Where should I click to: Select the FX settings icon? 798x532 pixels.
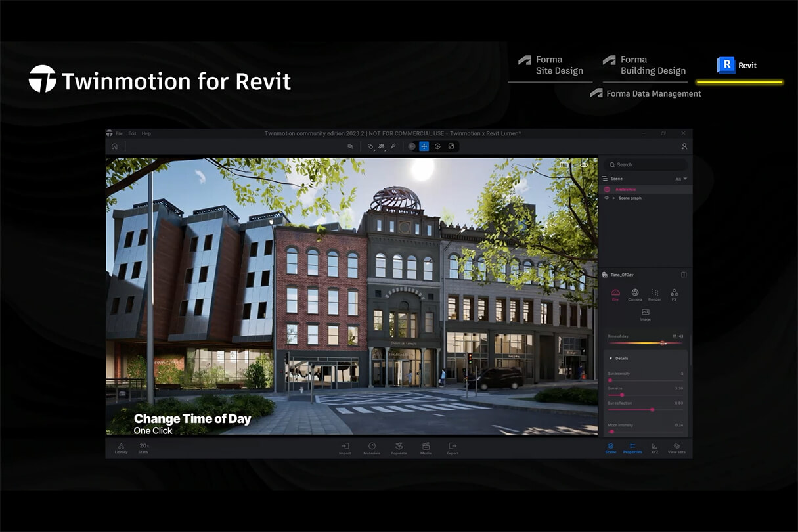point(674,295)
